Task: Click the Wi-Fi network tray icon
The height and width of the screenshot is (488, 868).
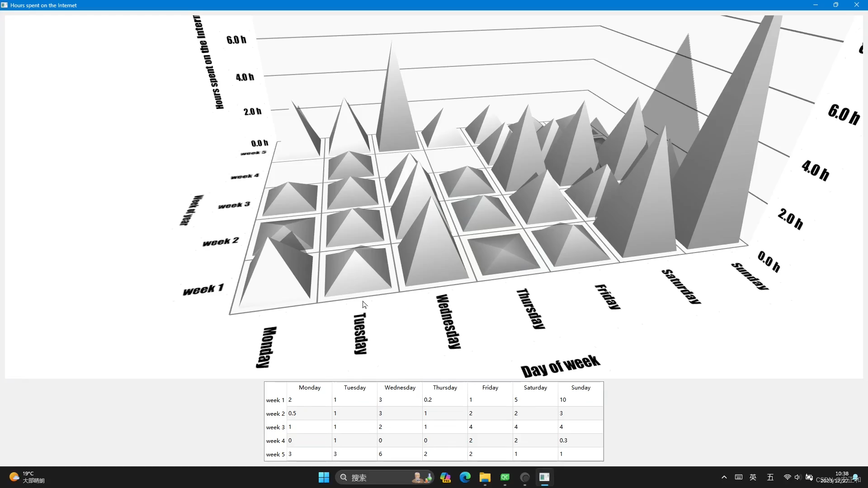Action: click(787, 478)
